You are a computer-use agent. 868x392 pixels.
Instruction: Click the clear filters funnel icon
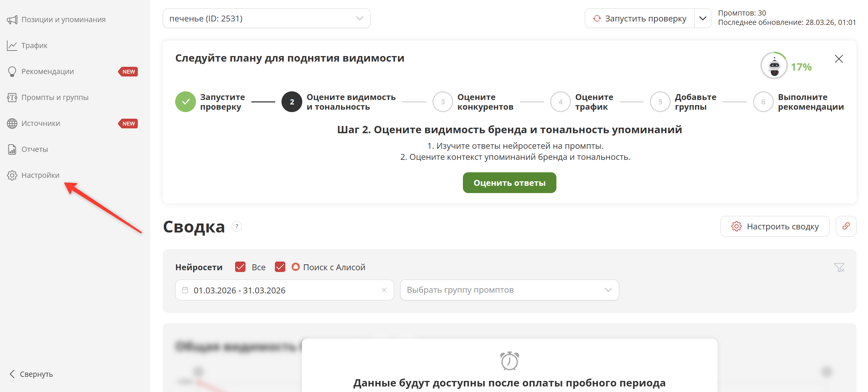tap(839, 267)
